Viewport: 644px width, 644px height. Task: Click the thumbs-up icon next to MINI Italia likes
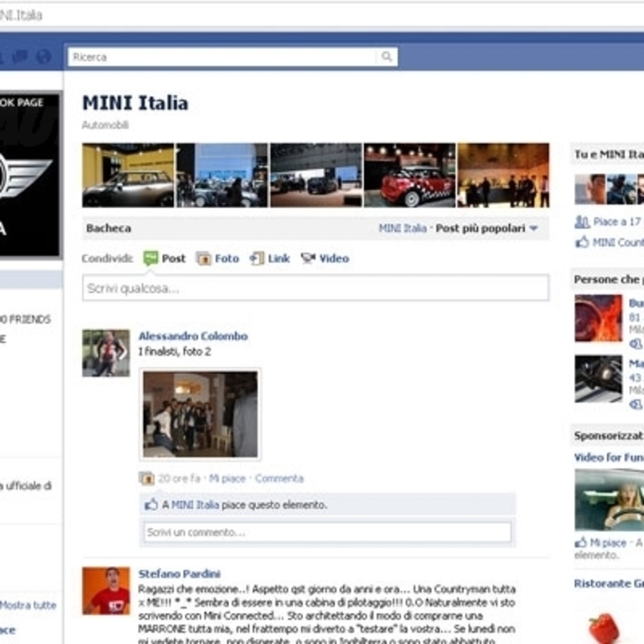point(151,505)
